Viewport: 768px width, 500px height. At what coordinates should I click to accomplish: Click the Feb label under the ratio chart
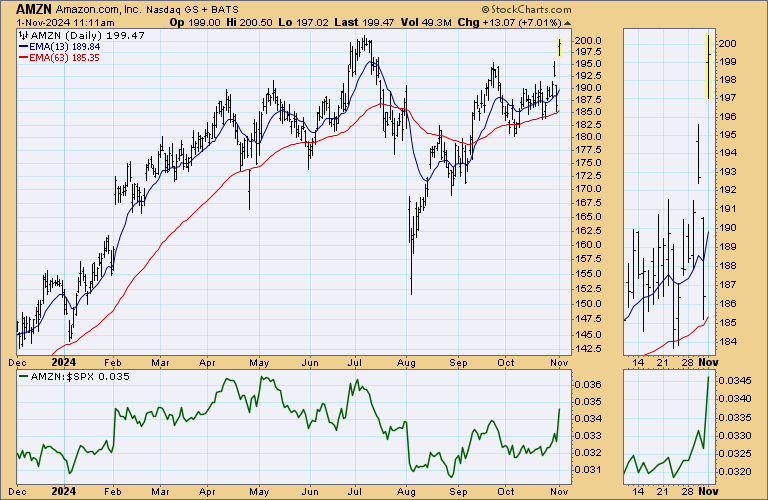[x=113, y=491]
